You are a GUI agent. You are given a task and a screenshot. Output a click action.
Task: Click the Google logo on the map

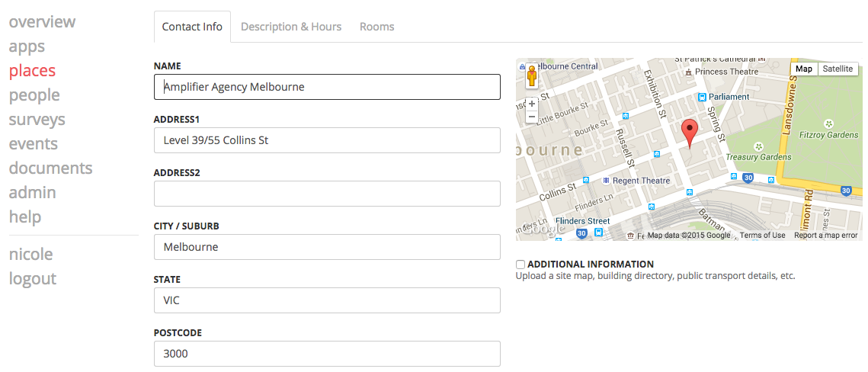(545, 229)
